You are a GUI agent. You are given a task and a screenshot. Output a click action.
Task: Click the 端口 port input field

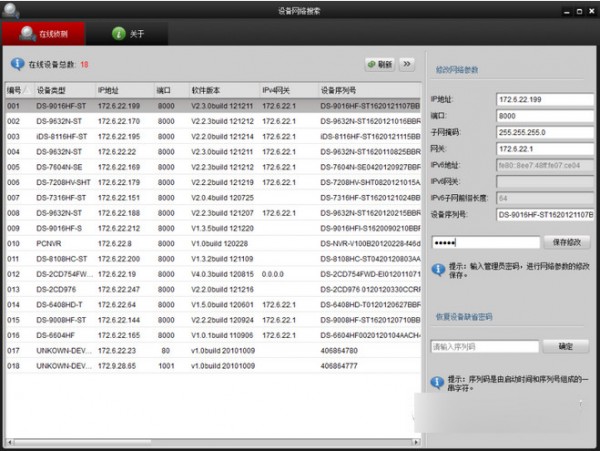pyautogui.click(x=545, y=116)
